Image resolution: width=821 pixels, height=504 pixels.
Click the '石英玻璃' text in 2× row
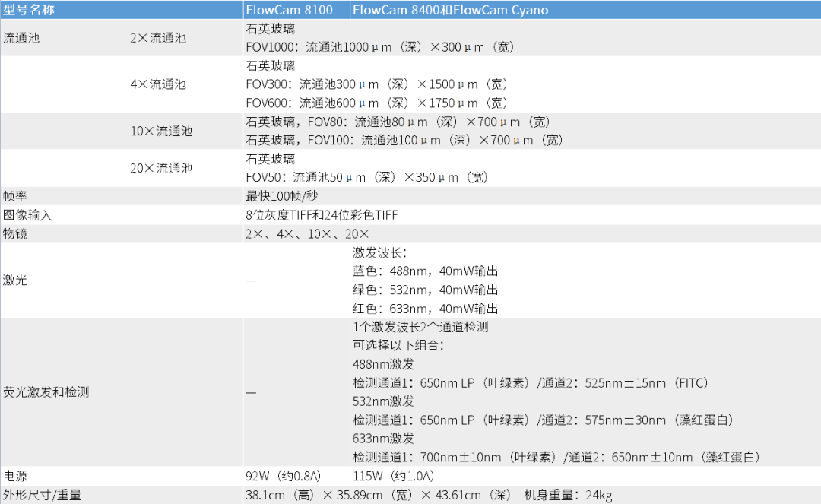(x=270, y=28)
